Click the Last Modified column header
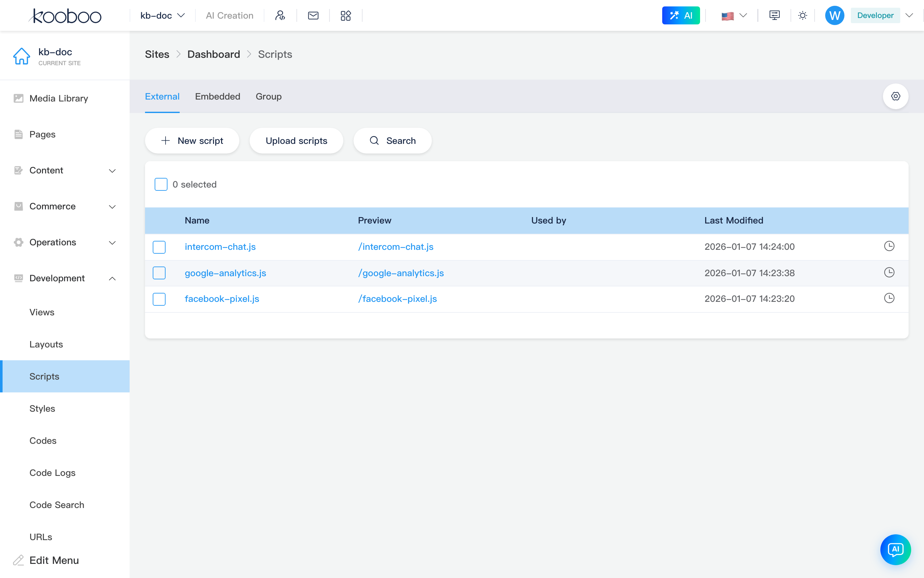924x578 pixels. (733, 221)
